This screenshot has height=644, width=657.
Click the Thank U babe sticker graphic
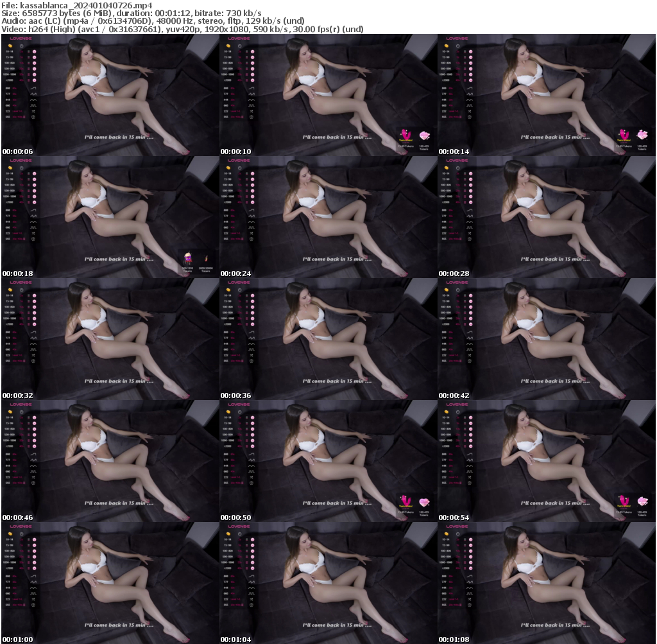coord(405,134)
